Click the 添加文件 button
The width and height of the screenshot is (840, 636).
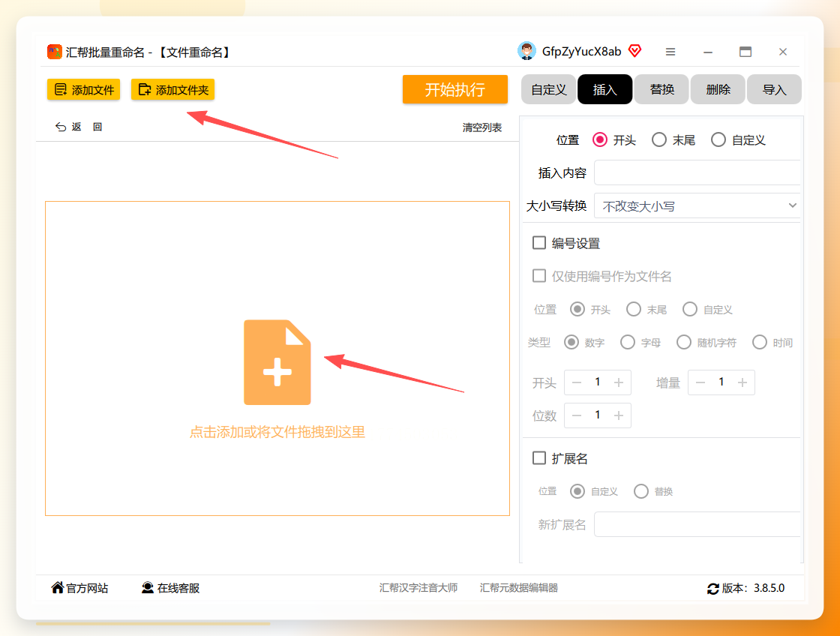83,89
